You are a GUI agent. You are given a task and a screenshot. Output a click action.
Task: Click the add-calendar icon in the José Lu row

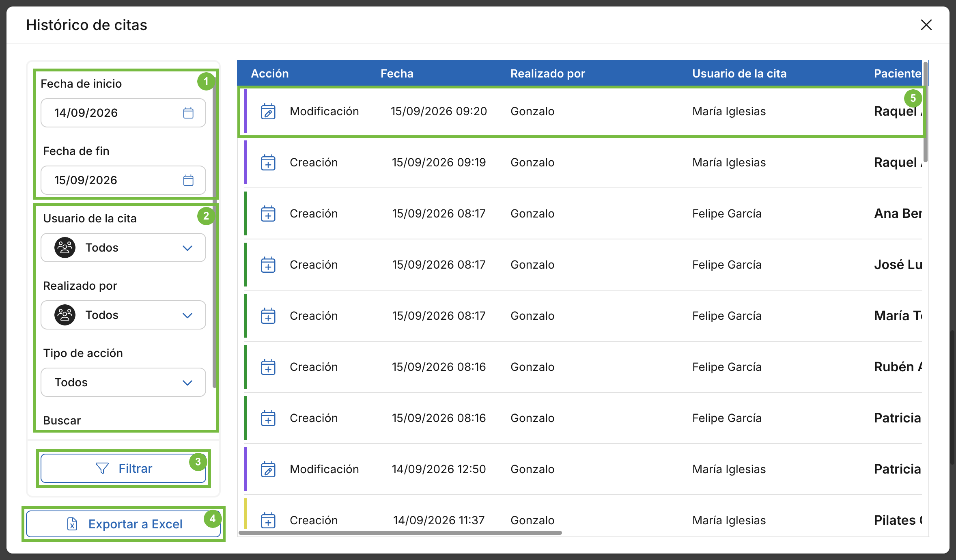tap(268, 265)
